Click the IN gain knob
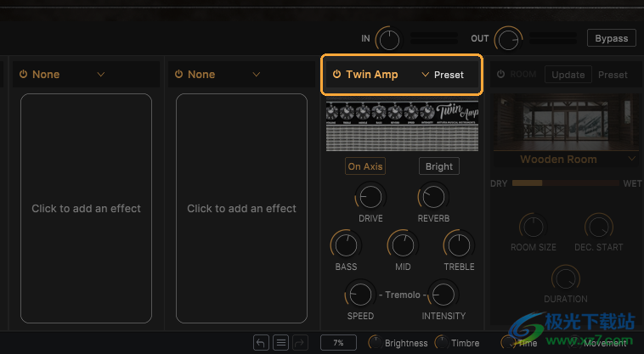Screen dimensions: 644x354 click(389, 40)
